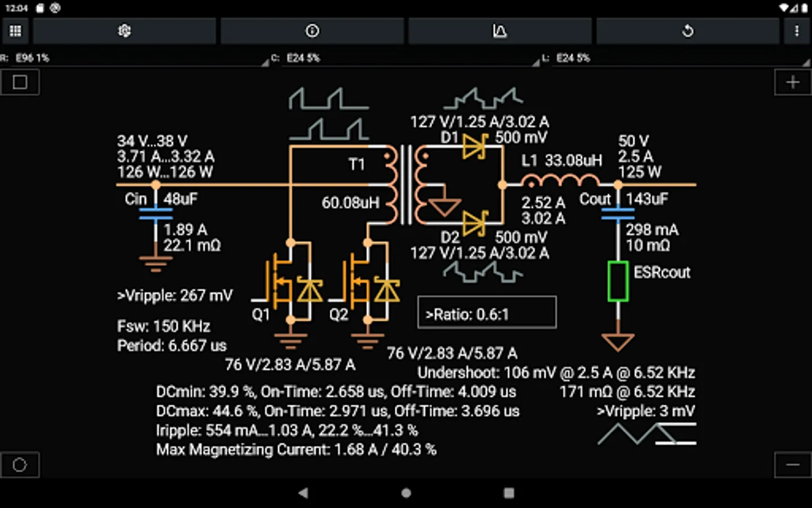The image size is (812, 508).
Task: Expand the C: E24 5% series dropdown
Action: click(405, 58)
